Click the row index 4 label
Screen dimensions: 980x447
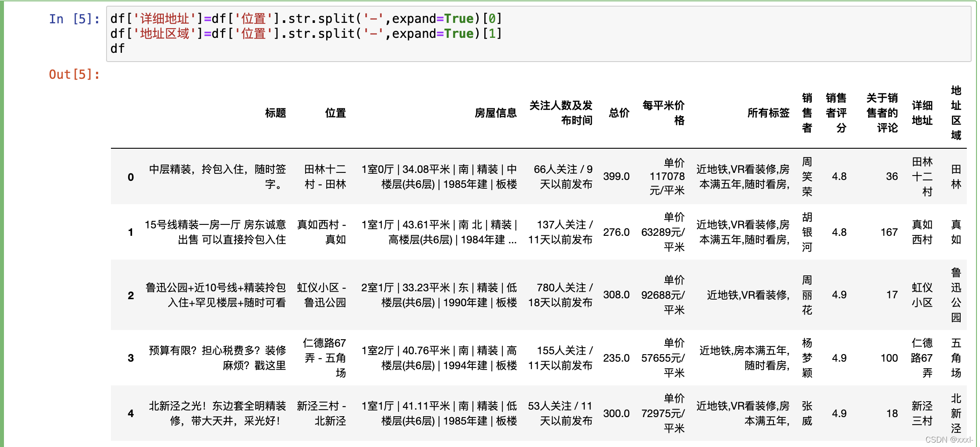pyautogui.click(x=130, y=413)
